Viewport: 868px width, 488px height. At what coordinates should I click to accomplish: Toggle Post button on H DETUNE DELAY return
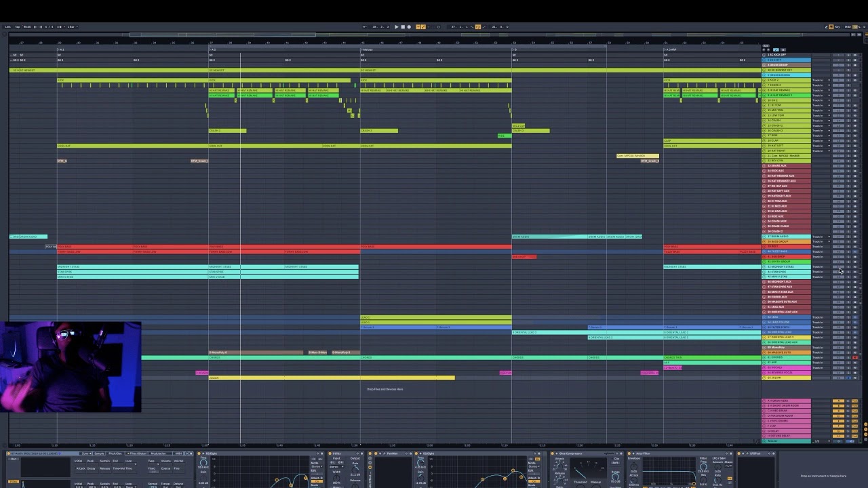854,436
